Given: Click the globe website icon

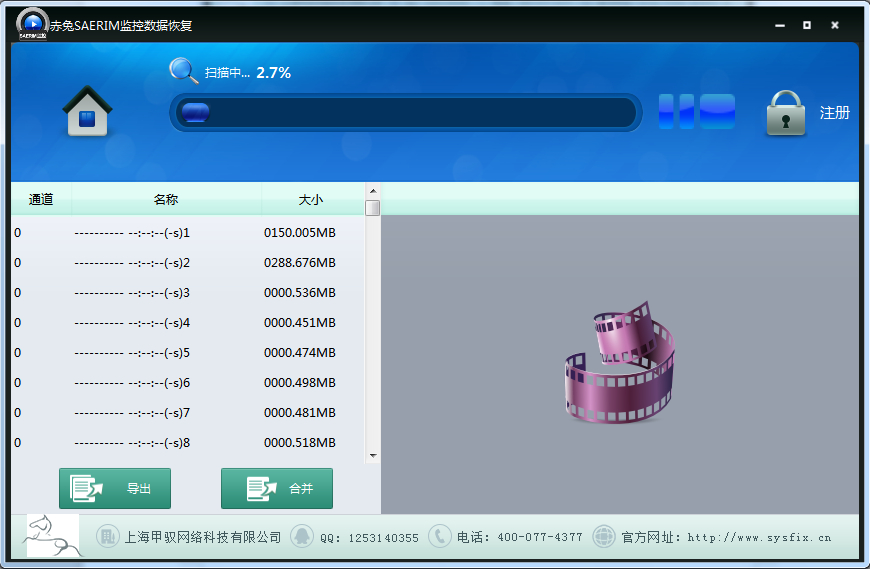Looking at the screenshot, I should [x=604, y=536].
